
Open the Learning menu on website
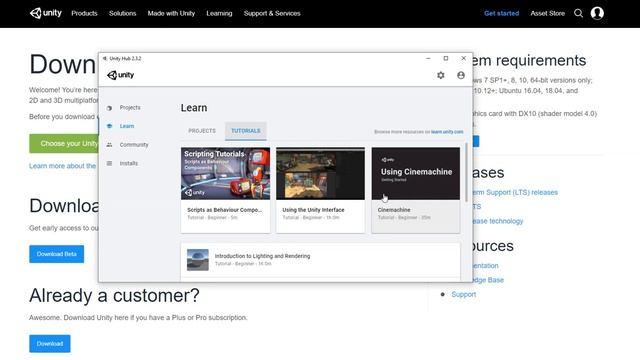219,13
